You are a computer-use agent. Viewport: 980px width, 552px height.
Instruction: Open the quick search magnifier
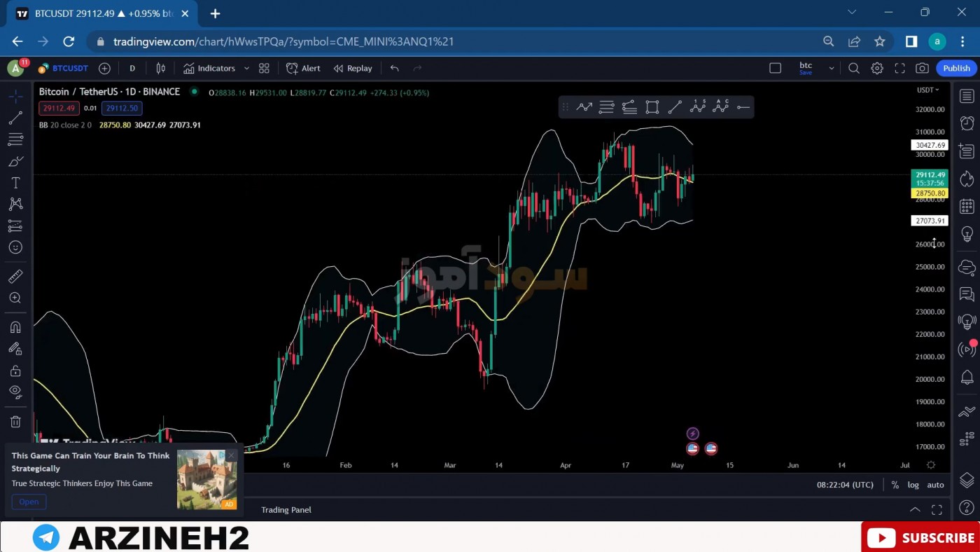pyautogui.click(x=854, y=68)
